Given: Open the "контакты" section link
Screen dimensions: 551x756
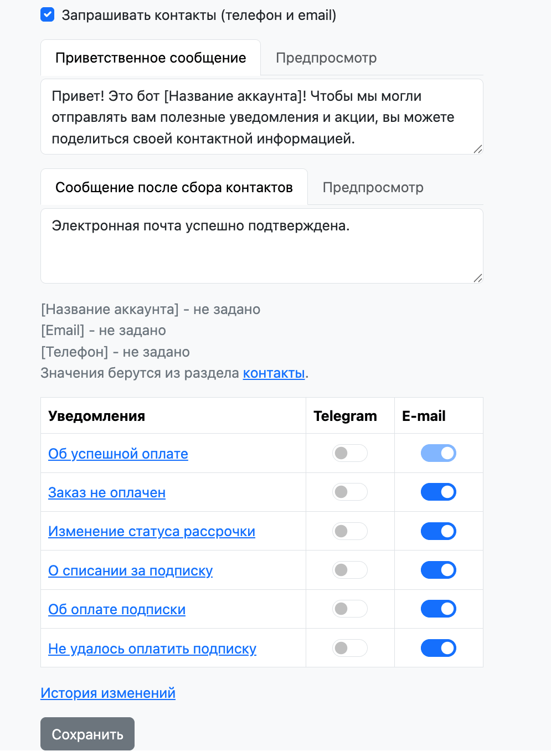Looking at the screenshot, I should pos(274,373).
